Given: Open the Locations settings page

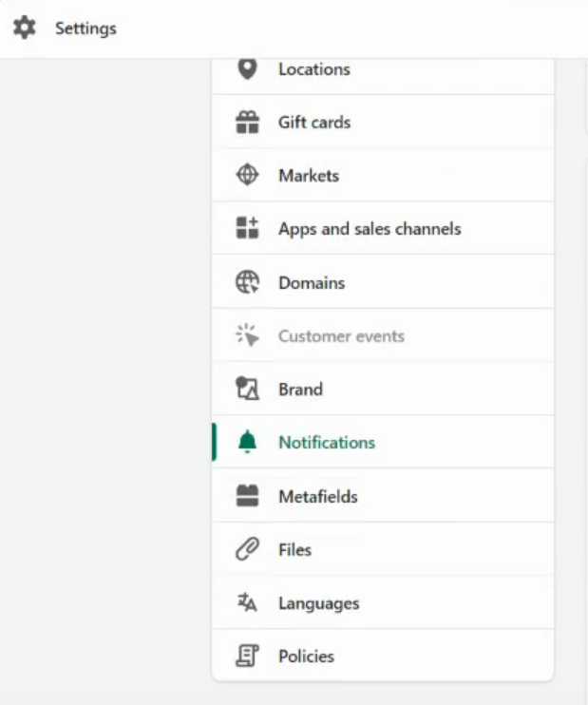Looking at the screenshot, I should pyautogui.click(x=314, y=69).
